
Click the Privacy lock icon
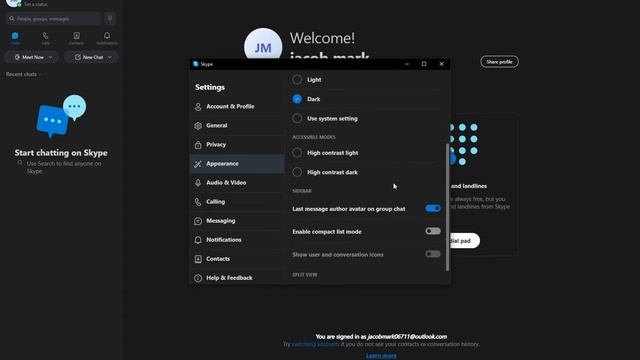[x=198, y=144]
